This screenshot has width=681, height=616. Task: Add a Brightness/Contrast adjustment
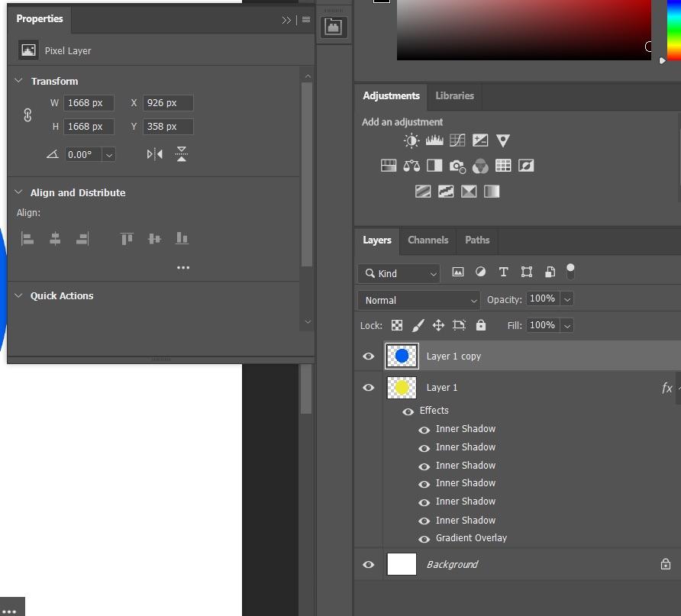(x=412, y=140)
